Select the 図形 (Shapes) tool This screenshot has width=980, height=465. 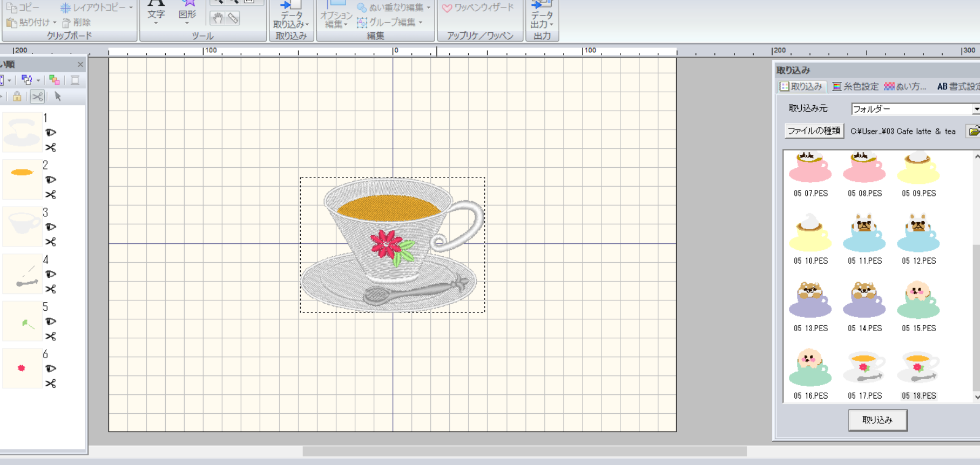click(187, 11)
